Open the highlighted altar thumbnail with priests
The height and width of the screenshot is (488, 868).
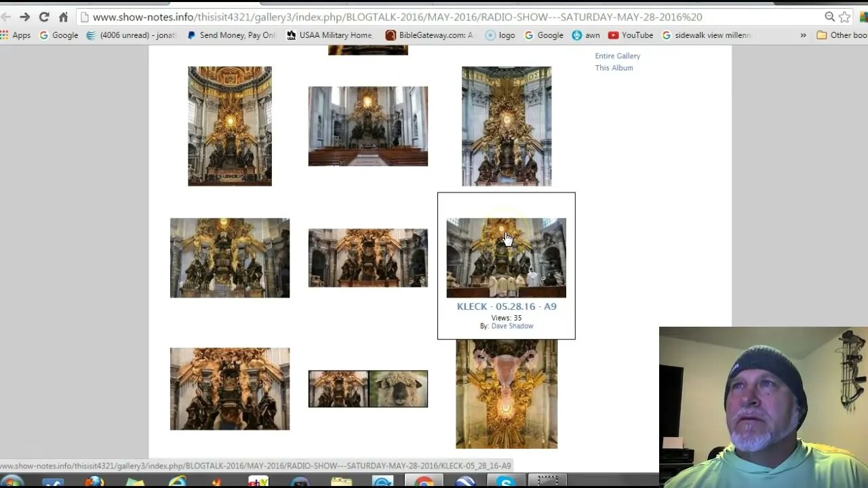[x=507, y=258]
